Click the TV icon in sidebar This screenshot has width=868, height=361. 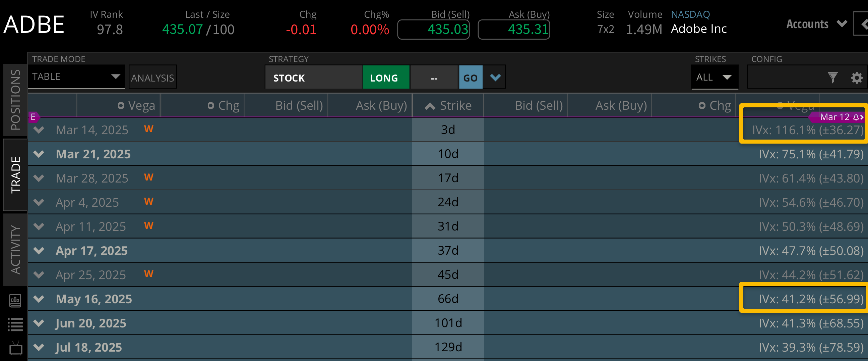(15, 348)
